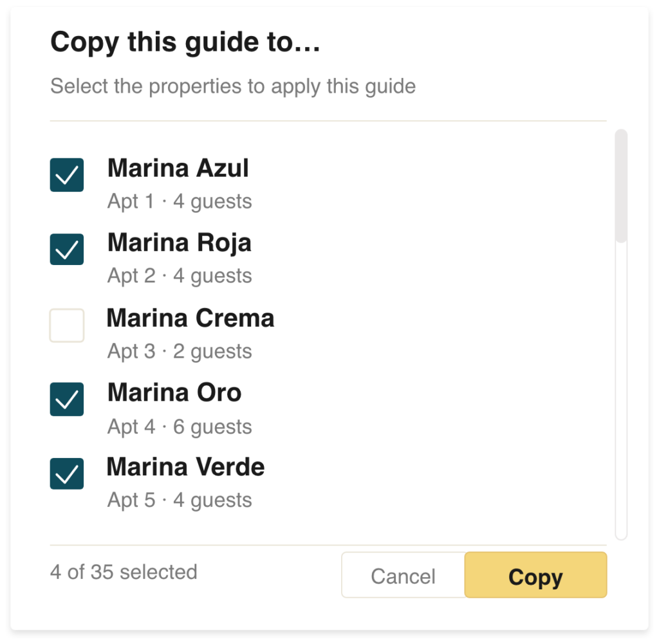This screenshot has height=644, width=659.
Task: Uncheck the Marina Roja checkbox
Action: [67, 249]
